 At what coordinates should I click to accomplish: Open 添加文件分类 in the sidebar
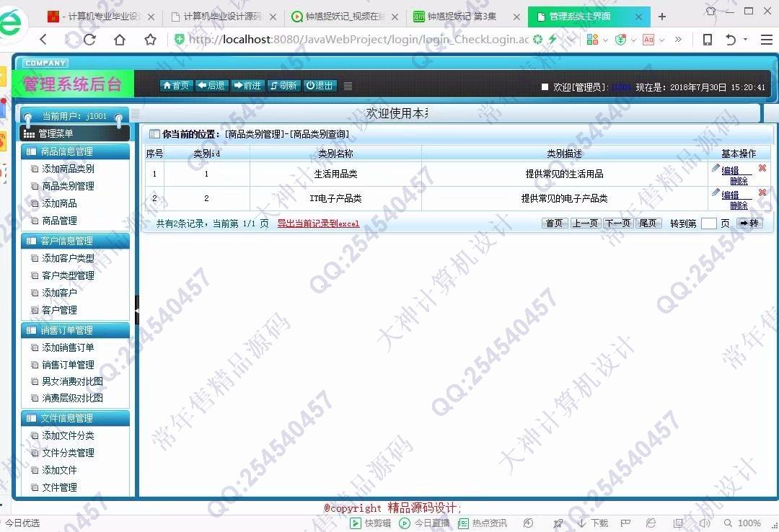point(68,435)
